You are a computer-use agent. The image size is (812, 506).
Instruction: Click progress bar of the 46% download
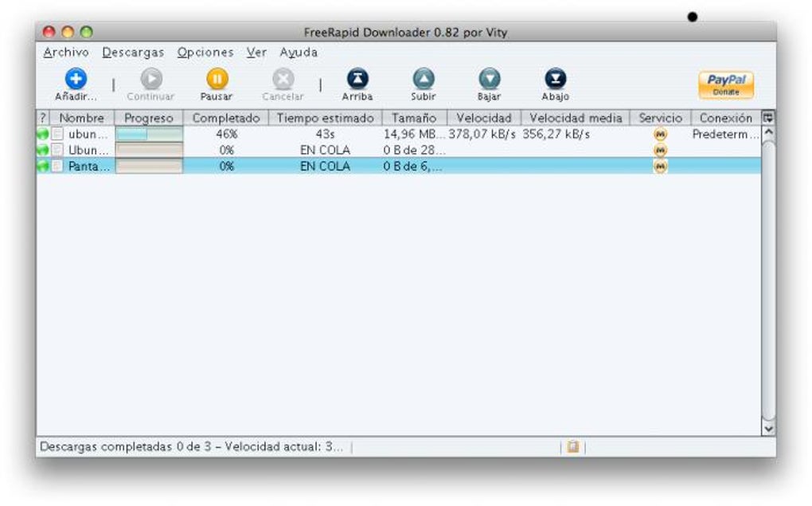[x=149, y=135]
